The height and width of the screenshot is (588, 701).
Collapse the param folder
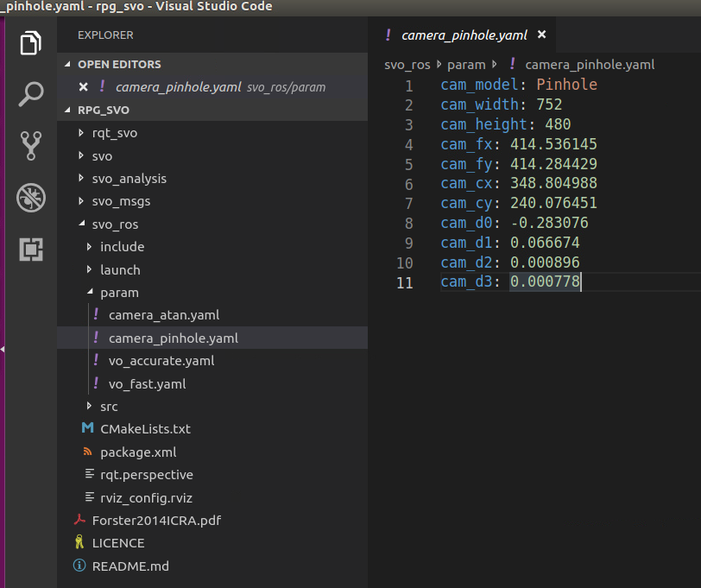[90, 292]
